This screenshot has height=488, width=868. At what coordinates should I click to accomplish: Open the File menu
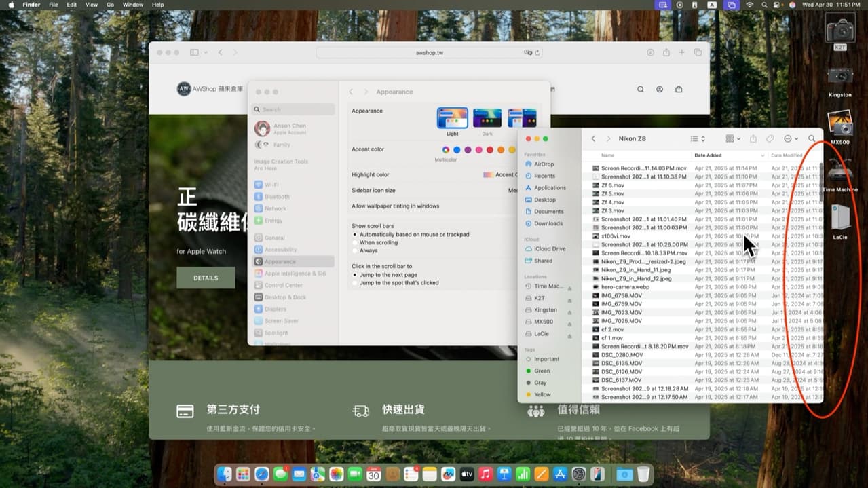[x=53, y=5]
